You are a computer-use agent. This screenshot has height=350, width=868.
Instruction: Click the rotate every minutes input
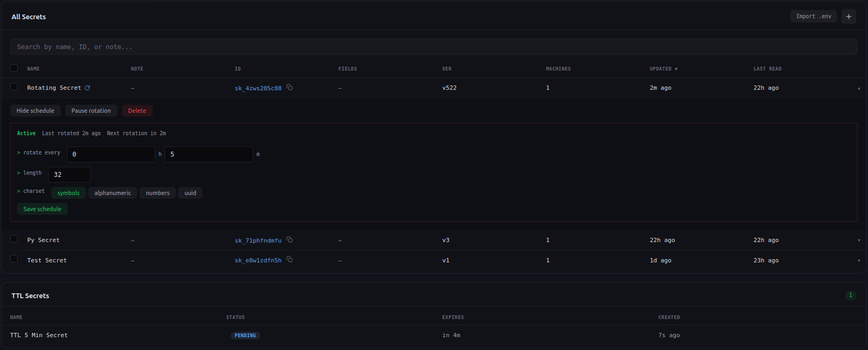coord(209,154)
